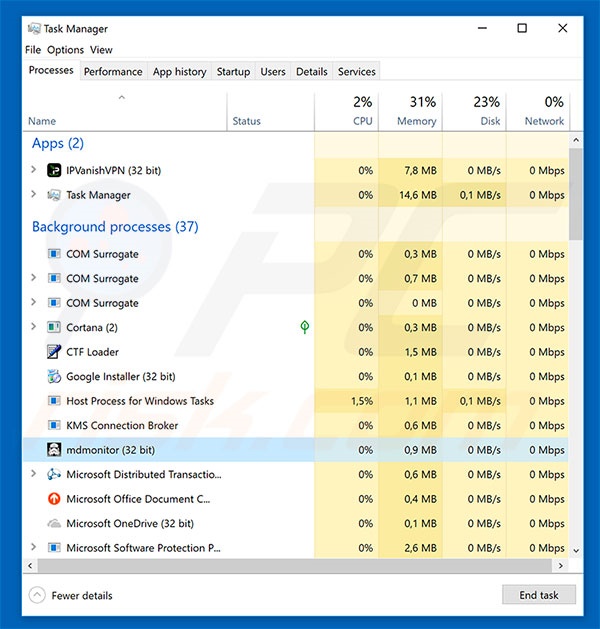Select the Google Installer (32 bit) process
Screen dimensions: 600x629
(296, 376)
